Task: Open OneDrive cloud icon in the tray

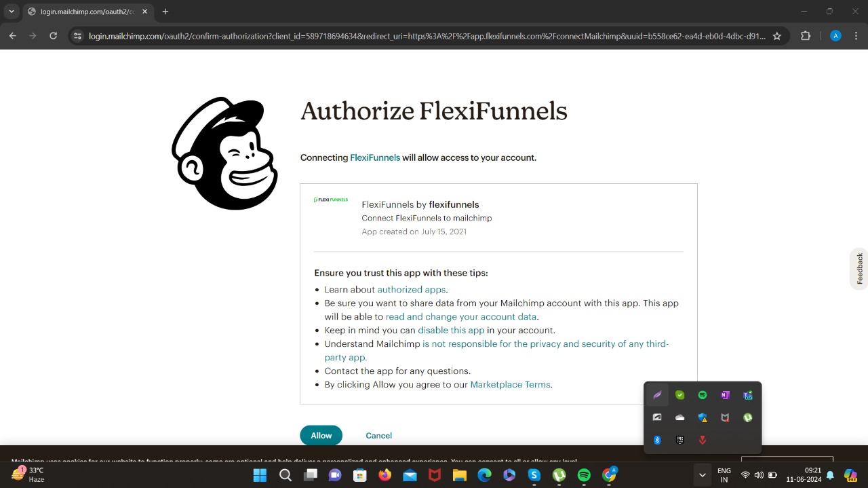Action: (680, 417)
